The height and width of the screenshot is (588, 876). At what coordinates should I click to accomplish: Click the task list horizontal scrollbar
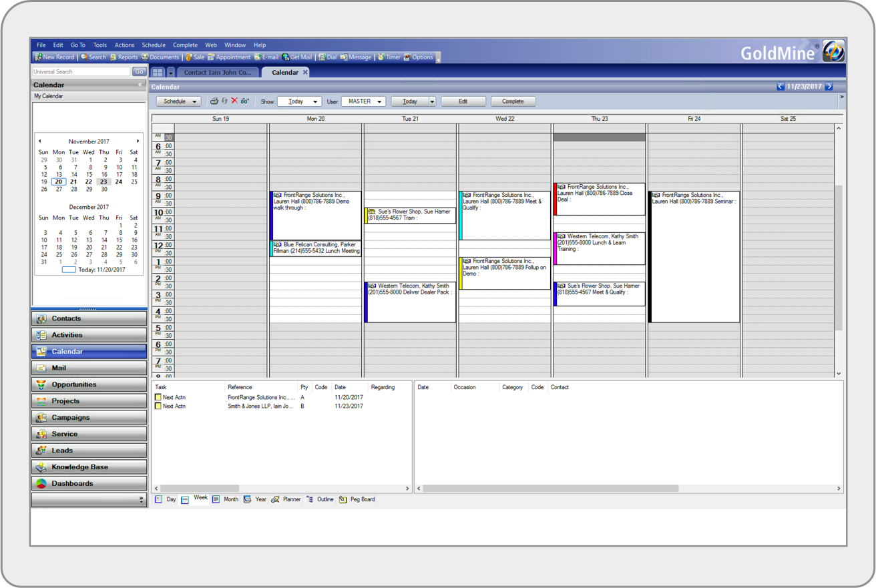click(x=200, y=489)
